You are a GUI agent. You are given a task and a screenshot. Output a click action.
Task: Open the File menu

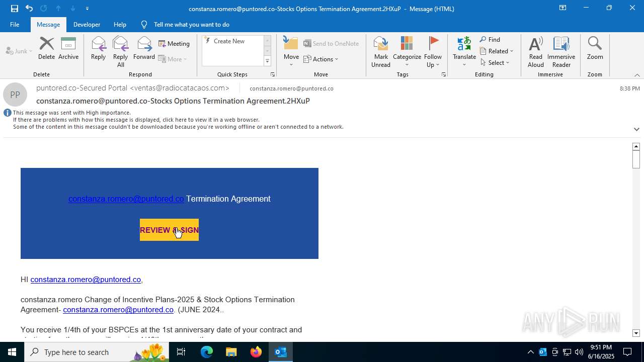(x=15, y=24)
